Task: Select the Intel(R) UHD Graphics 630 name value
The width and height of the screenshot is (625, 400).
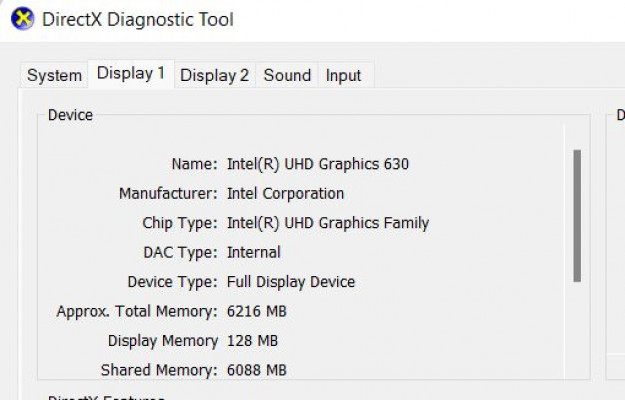Action: tap(317, 164)
